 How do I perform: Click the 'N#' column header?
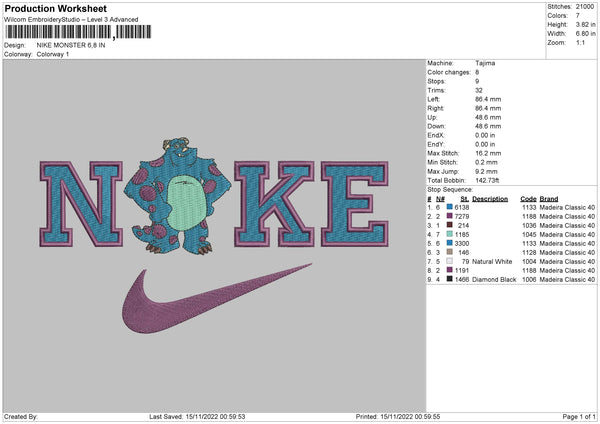pos(440,199)
